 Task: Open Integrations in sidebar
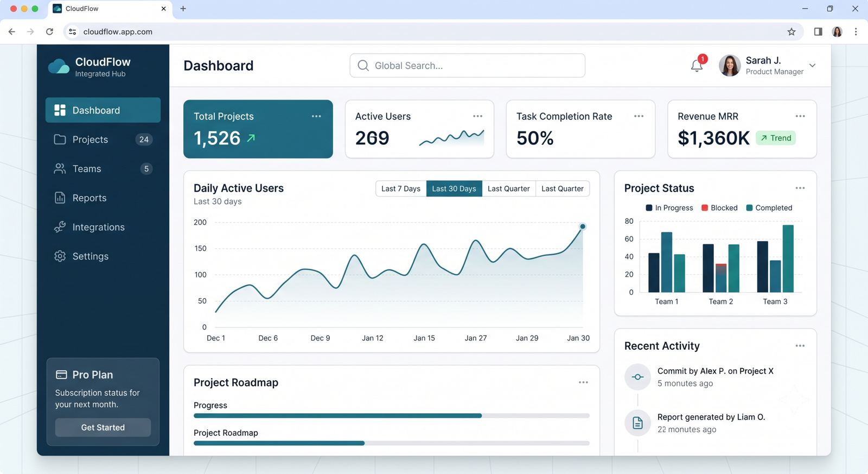(103, 227)
